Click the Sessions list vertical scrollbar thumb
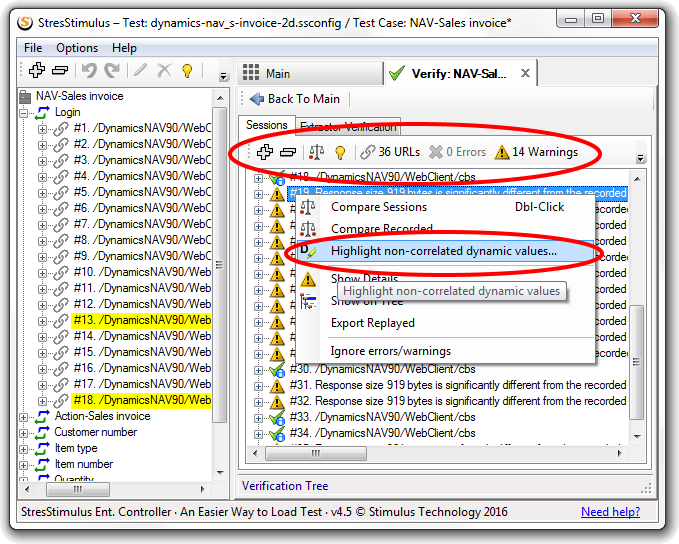 coord(636,362)
